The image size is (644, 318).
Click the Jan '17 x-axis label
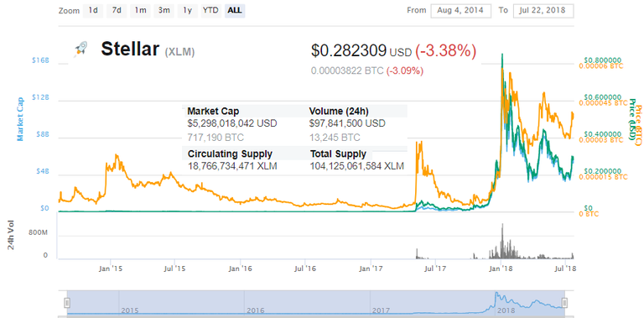pyautogui.click(x=371, y=268)
